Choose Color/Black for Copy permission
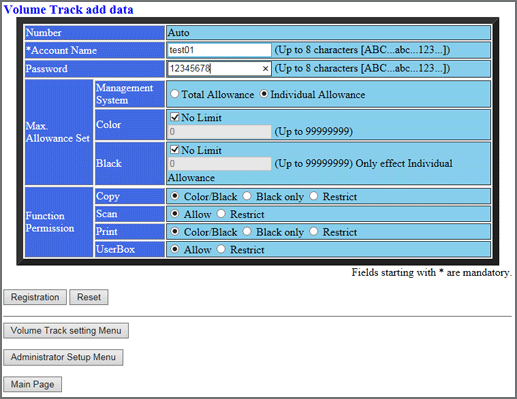 coord(175,196)
